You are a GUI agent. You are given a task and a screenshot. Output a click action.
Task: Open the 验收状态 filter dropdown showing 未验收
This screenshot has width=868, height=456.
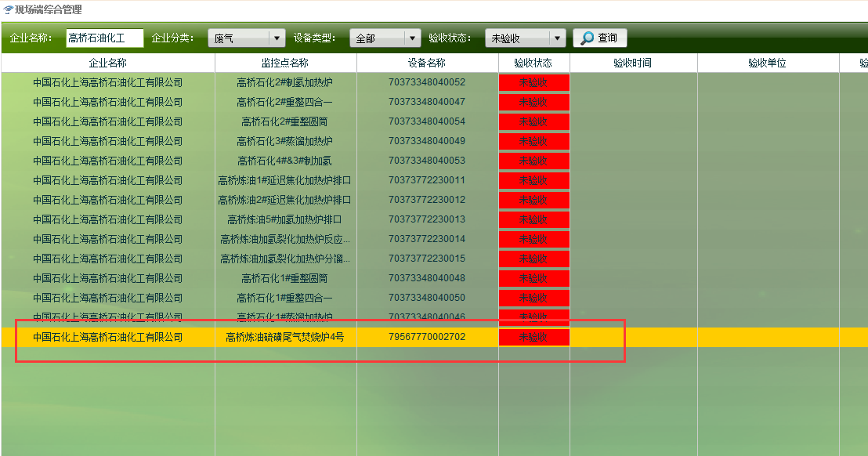click(526, 38)
